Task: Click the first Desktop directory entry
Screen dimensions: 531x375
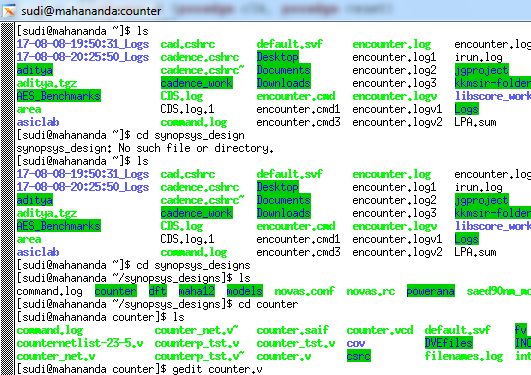Action: coord(278,57)
